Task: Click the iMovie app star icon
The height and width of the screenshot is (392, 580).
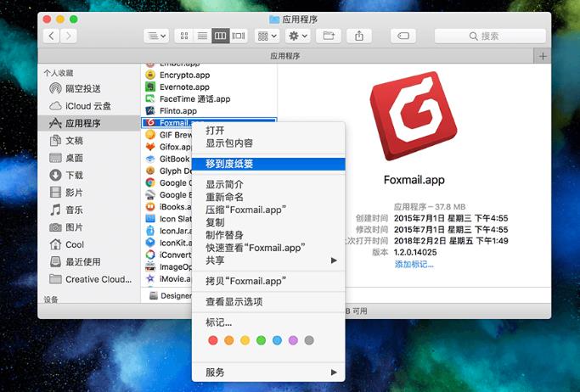Action: (x=150, y=278)
